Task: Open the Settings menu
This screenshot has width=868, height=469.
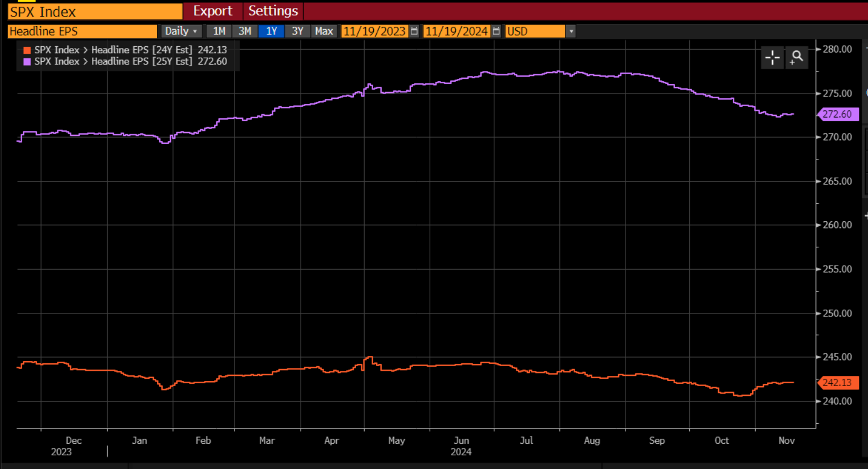Action: (x=273, y=11)
